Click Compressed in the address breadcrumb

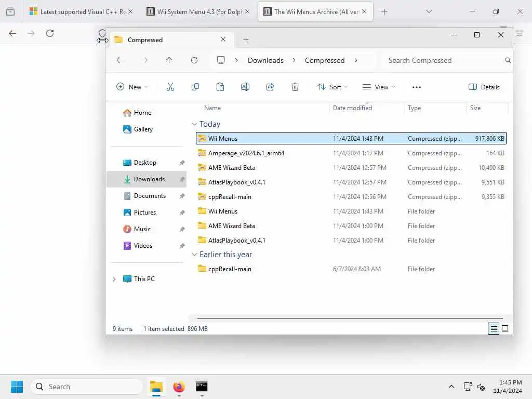pyautogui.click(x=325, y=60)
